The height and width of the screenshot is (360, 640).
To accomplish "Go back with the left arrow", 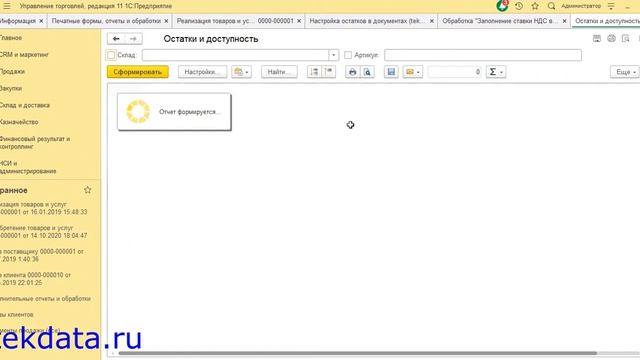I will pos(116,39).
